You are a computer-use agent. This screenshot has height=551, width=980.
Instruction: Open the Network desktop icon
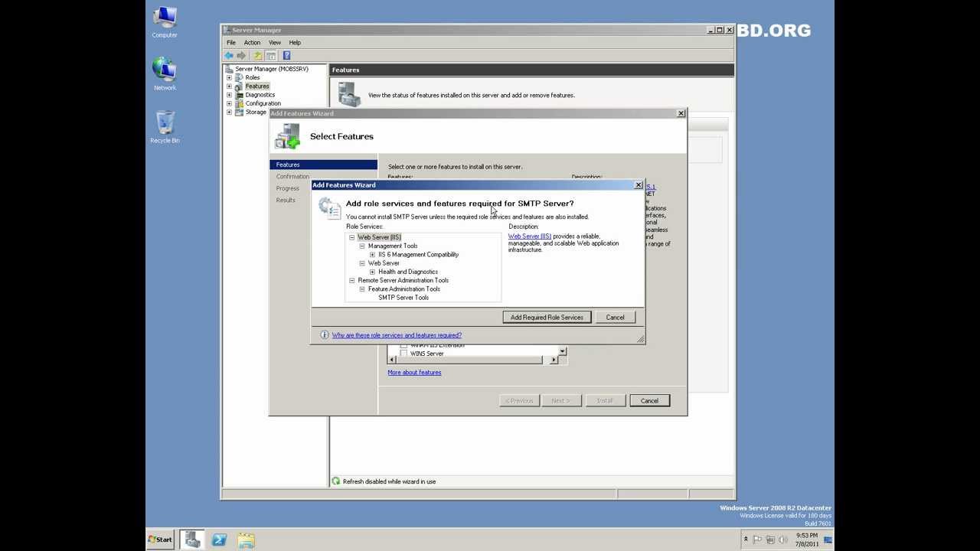(165, 73)
